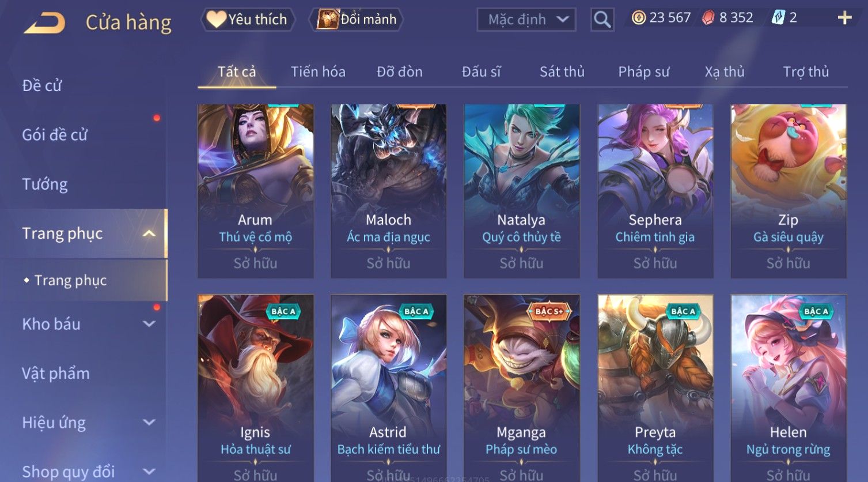Switch to the Sát thủ tab
The width and height of the screenshot is (868, 482).
[562, 71]
